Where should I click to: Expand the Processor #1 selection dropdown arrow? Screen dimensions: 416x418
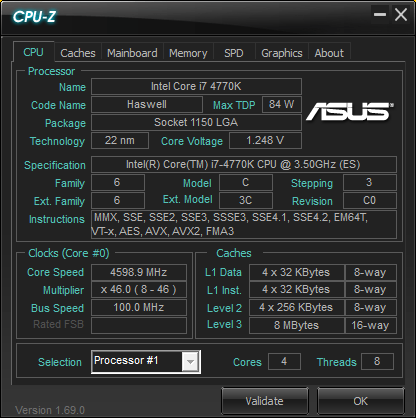190,362
